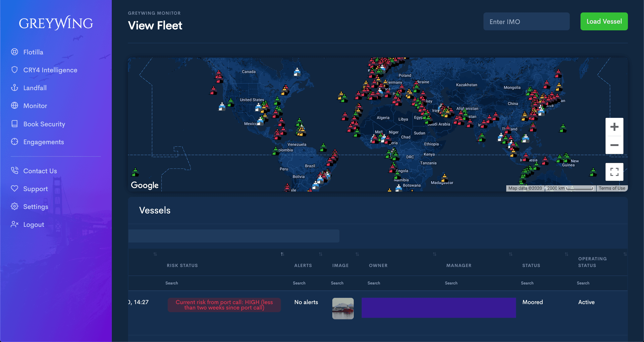Click Owner column search field

coord(401,283)
